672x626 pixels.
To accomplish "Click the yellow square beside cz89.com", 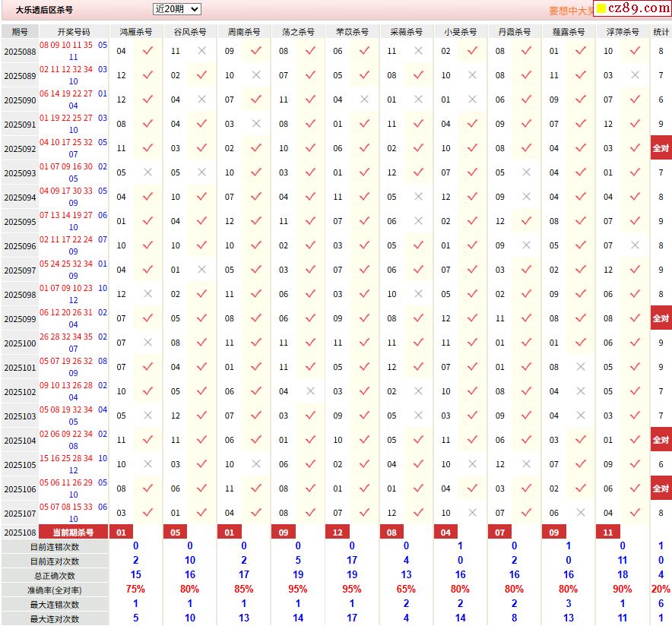I will pyautogui.click(x=601, y=8).
